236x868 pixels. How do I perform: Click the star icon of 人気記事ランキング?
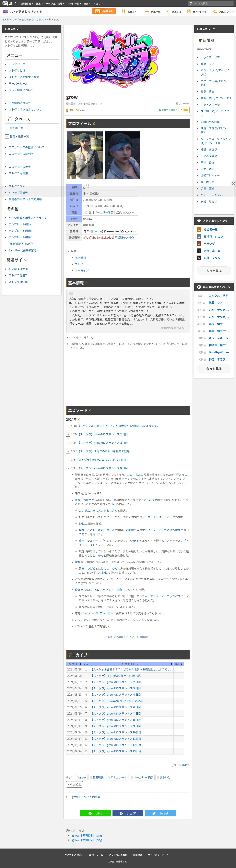pyautogui.click(x=199, y=221)
